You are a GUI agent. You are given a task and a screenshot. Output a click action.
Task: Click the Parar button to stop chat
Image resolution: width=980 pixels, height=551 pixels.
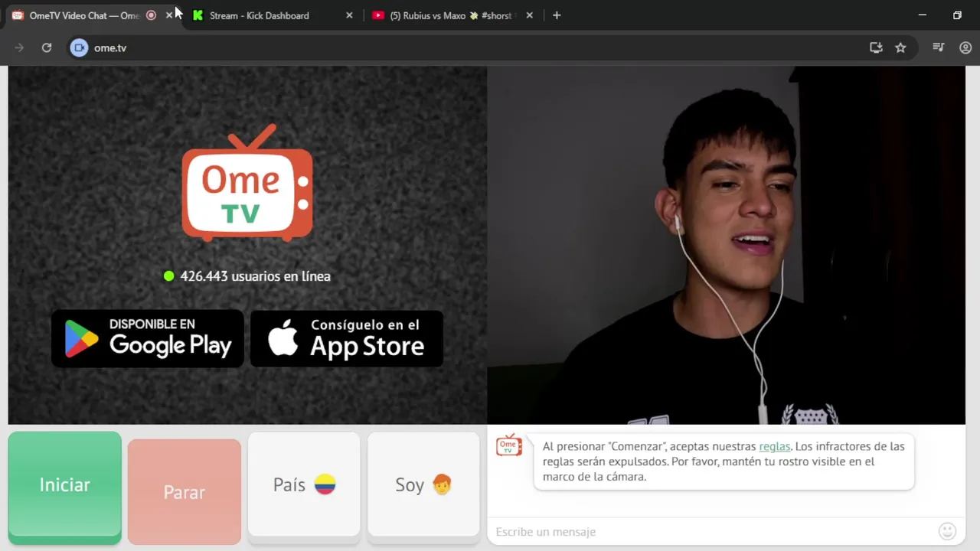click(x=185, y=491)
